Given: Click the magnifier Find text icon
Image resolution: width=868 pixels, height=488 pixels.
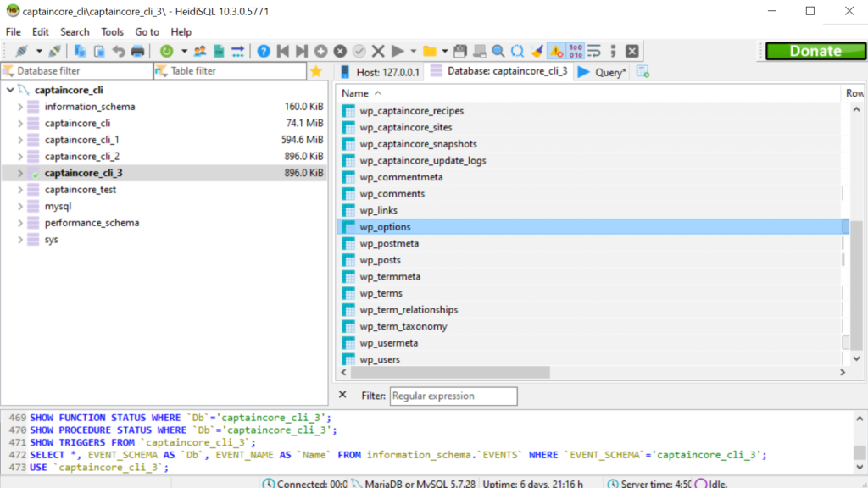Looking at the screenshot, I should coord(498,52).
